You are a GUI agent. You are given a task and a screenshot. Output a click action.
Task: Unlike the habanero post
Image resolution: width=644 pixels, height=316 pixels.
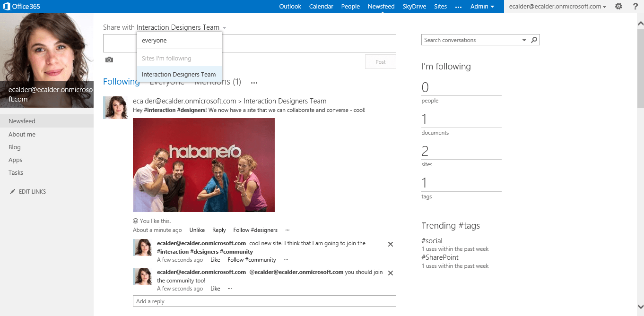point(197,230)
